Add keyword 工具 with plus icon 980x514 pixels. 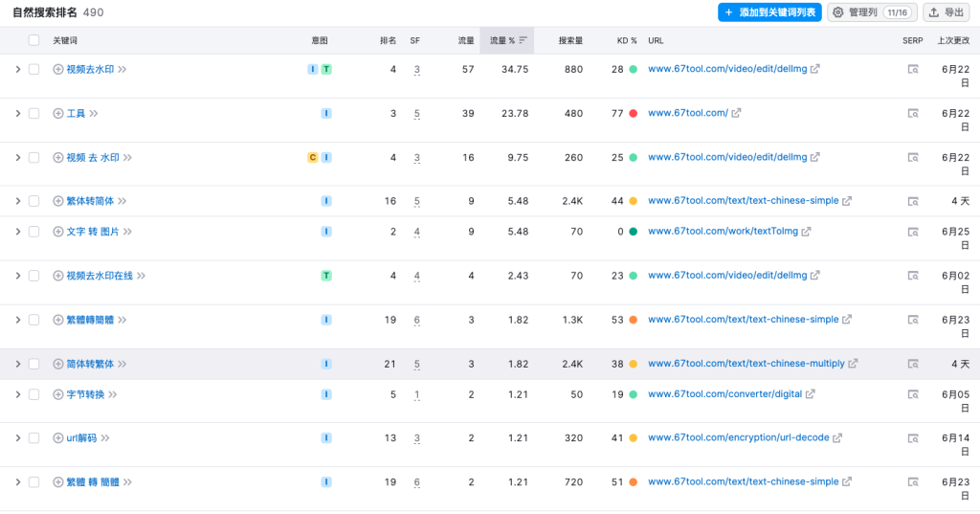[x=58, y=113]
